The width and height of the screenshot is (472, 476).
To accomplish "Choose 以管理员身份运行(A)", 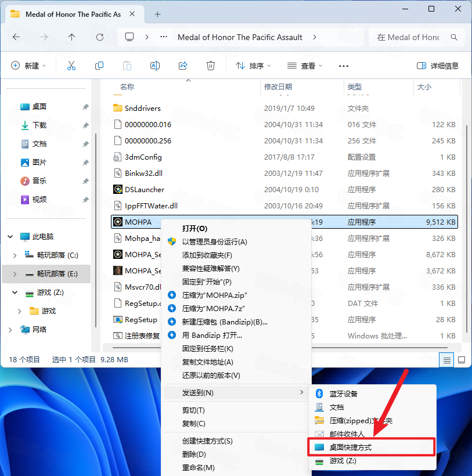I will click(x=237, y=241).
